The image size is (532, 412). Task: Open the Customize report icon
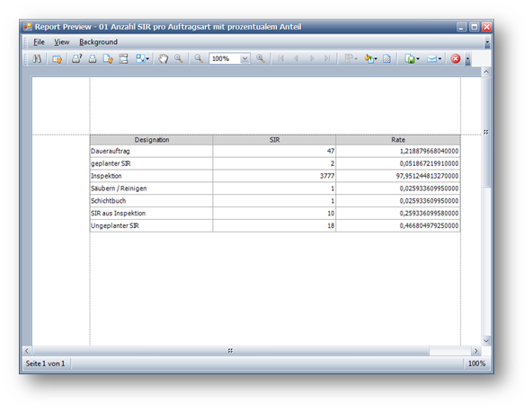[57, 59]
